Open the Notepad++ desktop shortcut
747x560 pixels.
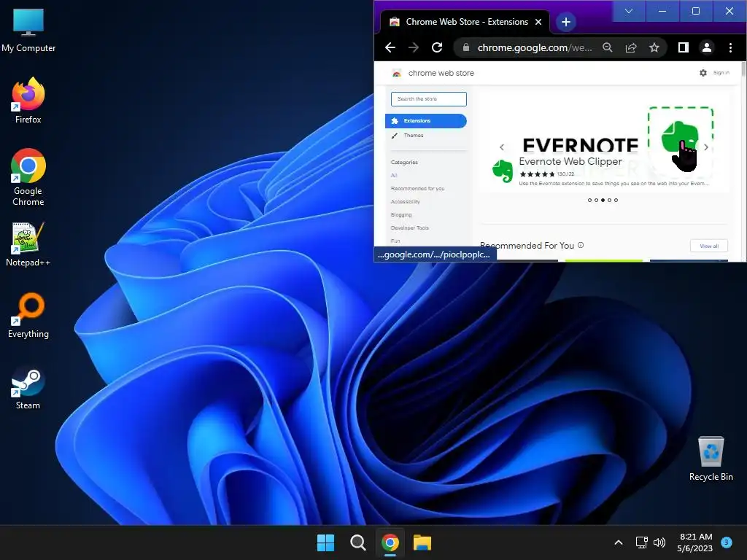[x=28, y=244]
